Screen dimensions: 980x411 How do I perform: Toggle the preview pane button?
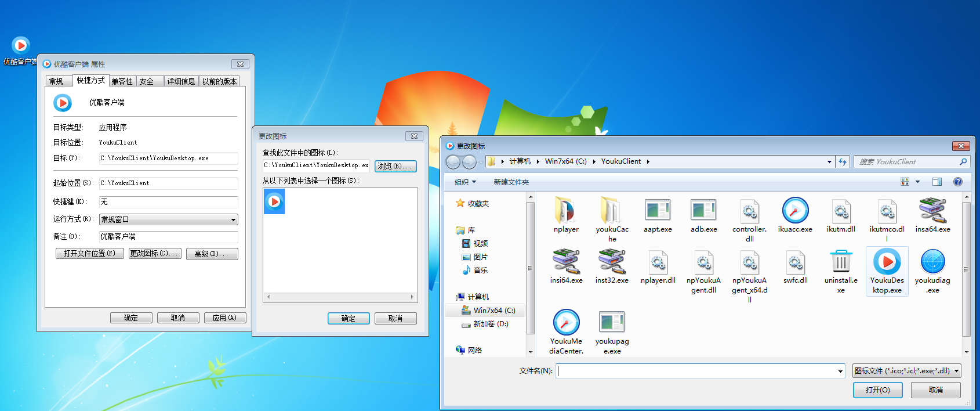point(937,182)
